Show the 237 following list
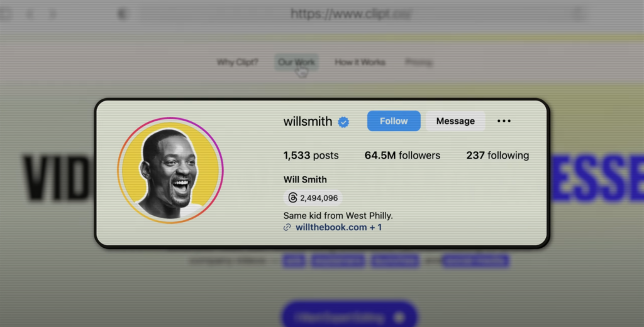Screen dimensions: 644x327 [x=497, y=155]
